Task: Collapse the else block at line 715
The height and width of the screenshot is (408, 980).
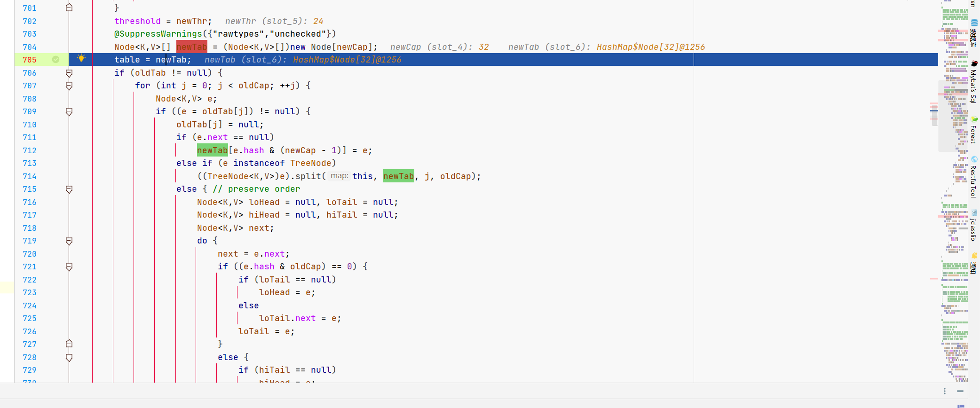Action: (x=69, y=189)
